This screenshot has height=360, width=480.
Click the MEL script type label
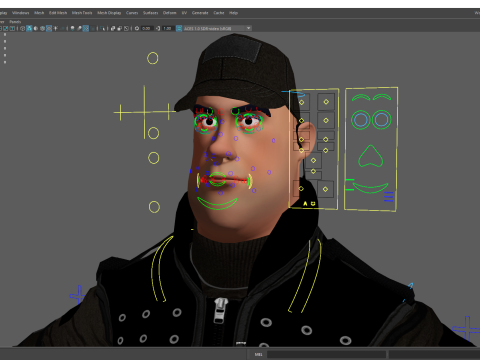(258, 354)
